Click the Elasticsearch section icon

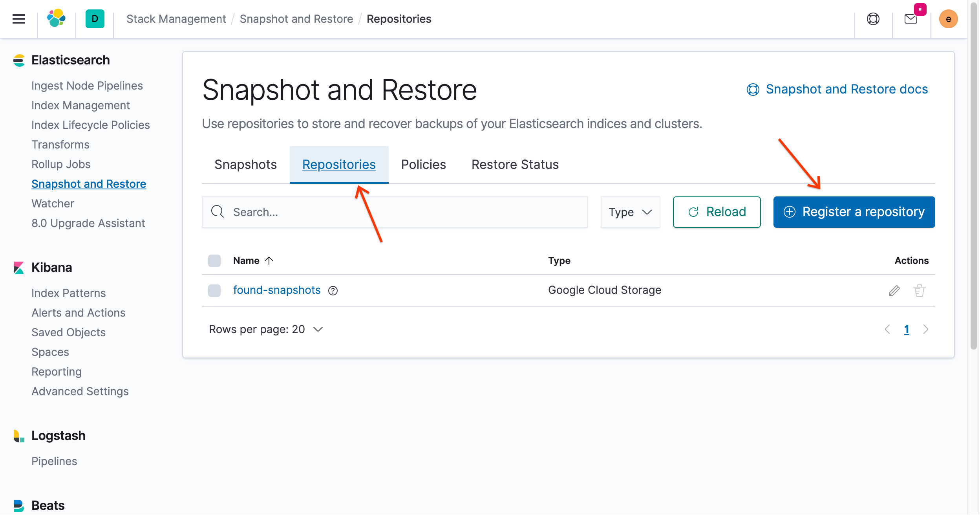tap(18, 60)
